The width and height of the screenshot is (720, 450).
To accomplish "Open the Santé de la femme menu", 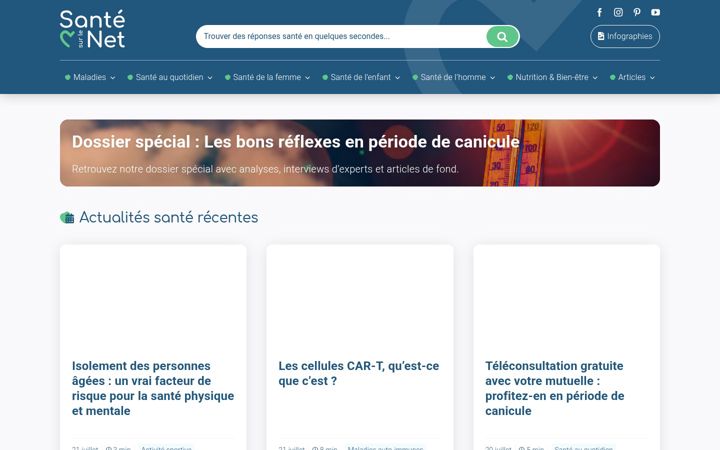I will click(267, 77).
